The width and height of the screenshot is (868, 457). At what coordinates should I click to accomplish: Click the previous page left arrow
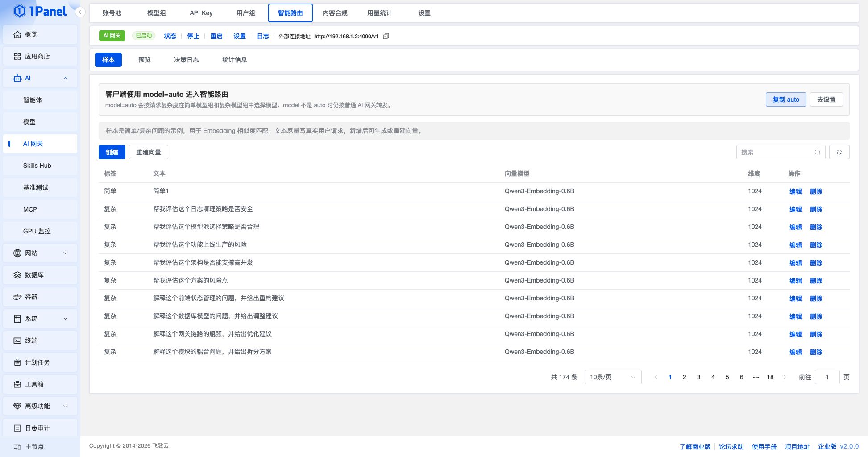656,377
